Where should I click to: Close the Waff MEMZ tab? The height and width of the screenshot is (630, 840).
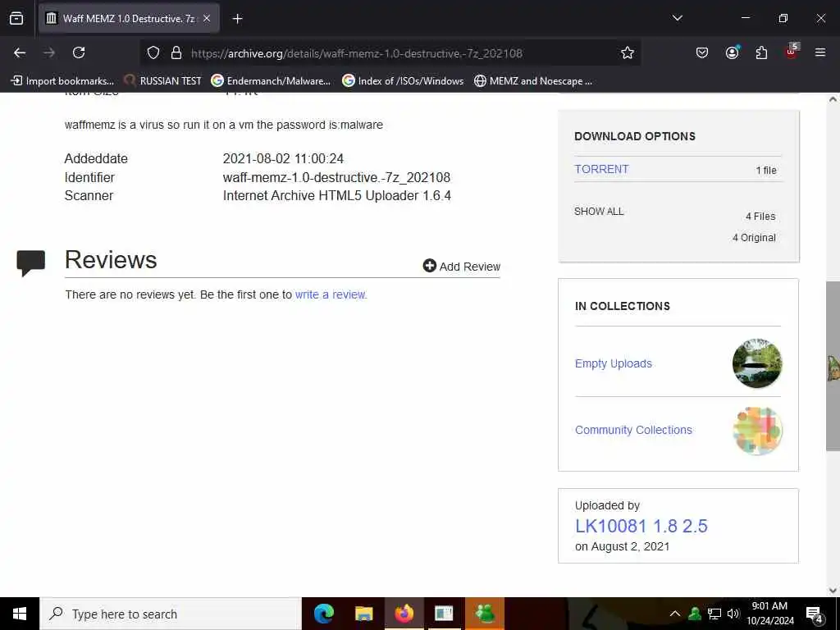point(207,18)
